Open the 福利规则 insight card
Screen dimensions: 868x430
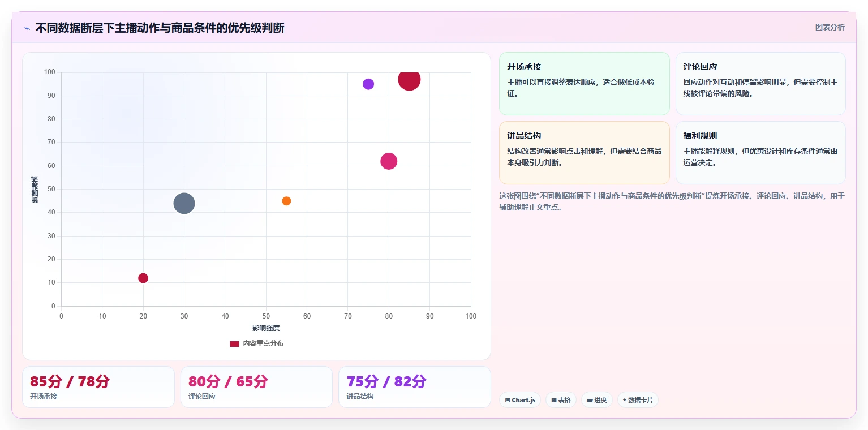(760, 153)
